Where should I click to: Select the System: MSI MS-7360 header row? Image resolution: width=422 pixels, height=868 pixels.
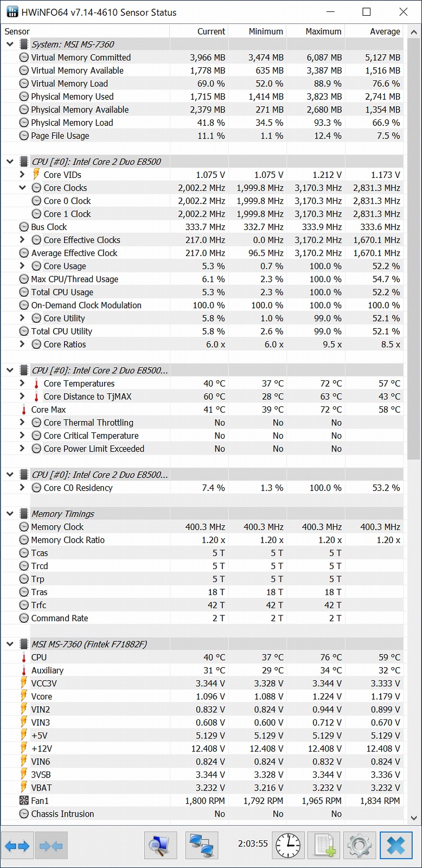pos(73,44)
